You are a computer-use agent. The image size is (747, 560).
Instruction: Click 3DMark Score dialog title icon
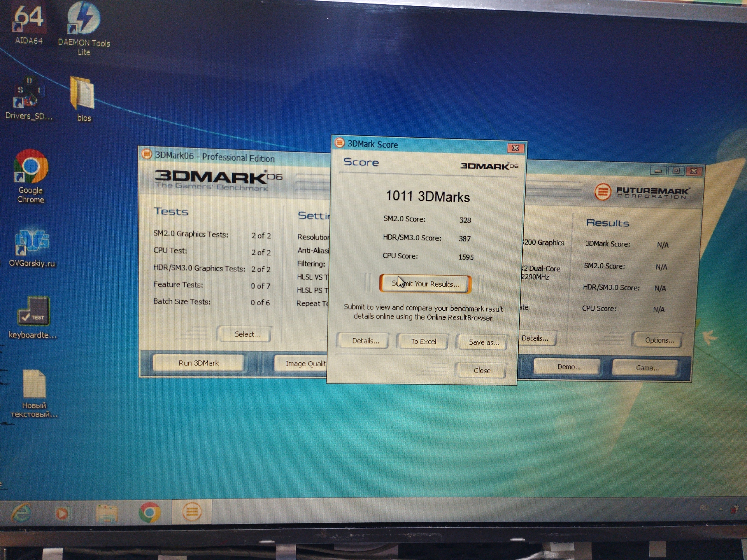[x=340, y=143]
